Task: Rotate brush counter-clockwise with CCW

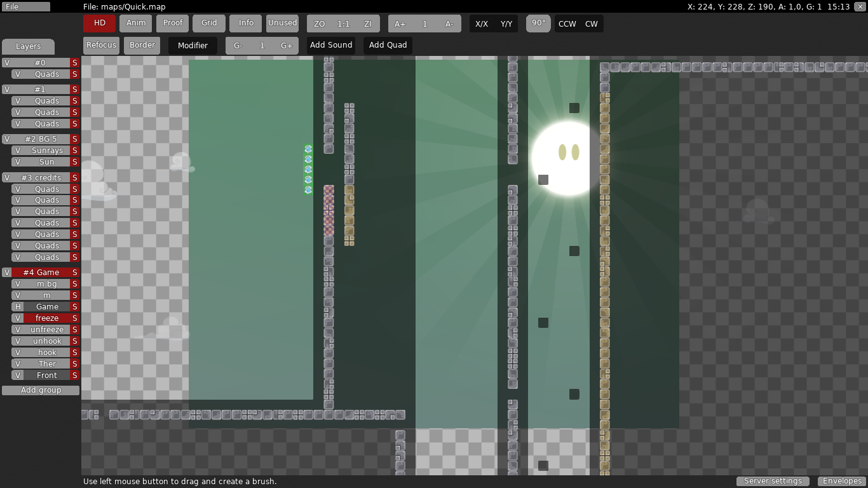Action: tap(566, 24)
